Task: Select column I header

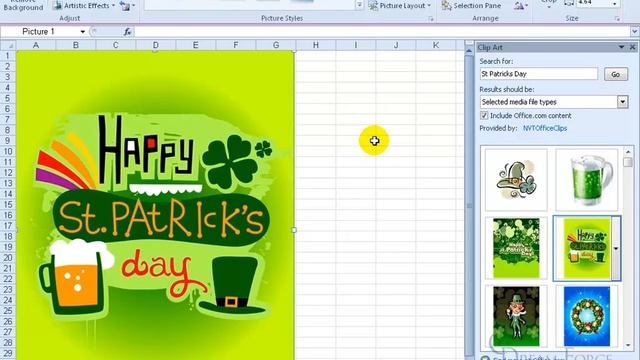Action: pyautogui.click(x=356, y=45)
